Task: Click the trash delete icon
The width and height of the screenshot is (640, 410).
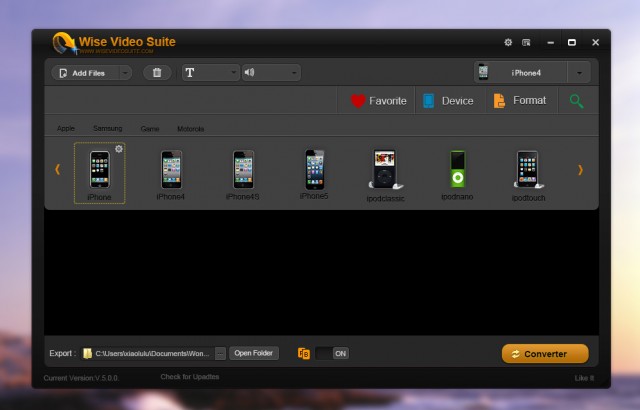Action: tap(157, 73)
